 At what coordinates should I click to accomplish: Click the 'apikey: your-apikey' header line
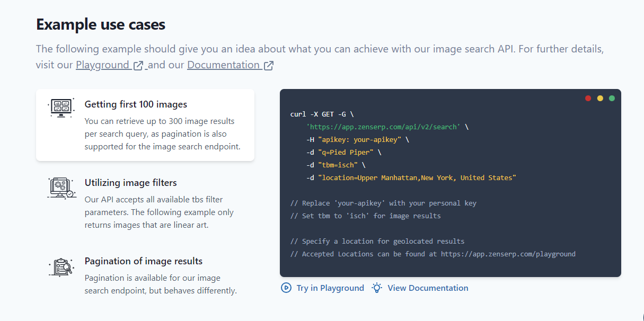pos(358,140)
